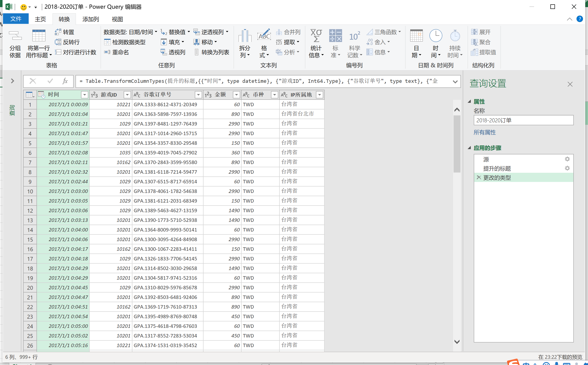Viewport: 588px width, 365px height.
Task: Click the table menu icon in grid corner
Action: [x=30, y=95]
